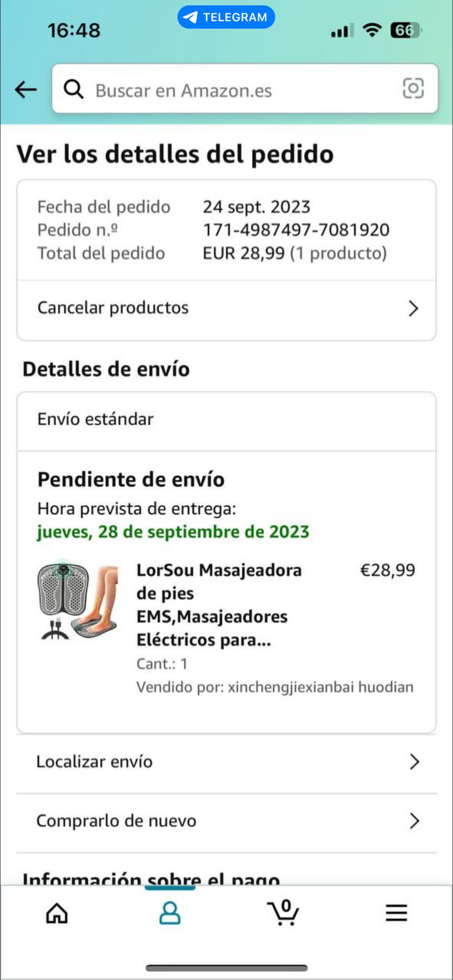This screenshot has width=453, height=980.
Task: Open the camera scan icon in search bar
Action: 413,89
